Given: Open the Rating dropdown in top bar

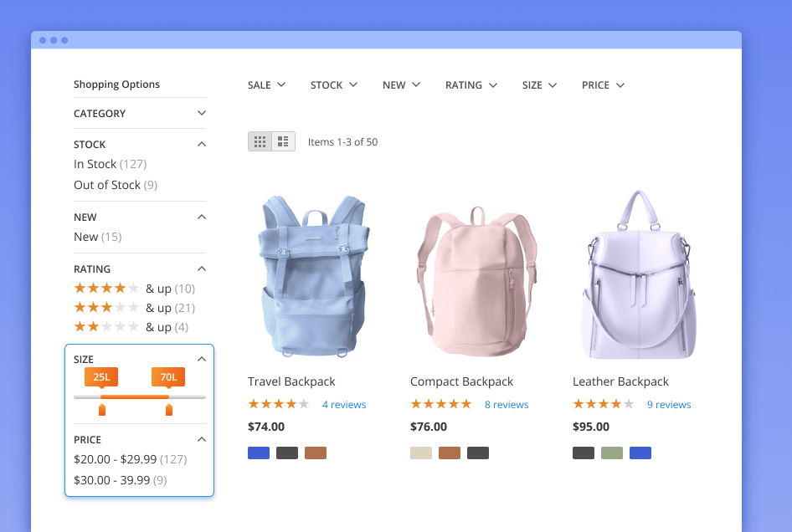Looking at the screenshot, I should coord(471,85).
